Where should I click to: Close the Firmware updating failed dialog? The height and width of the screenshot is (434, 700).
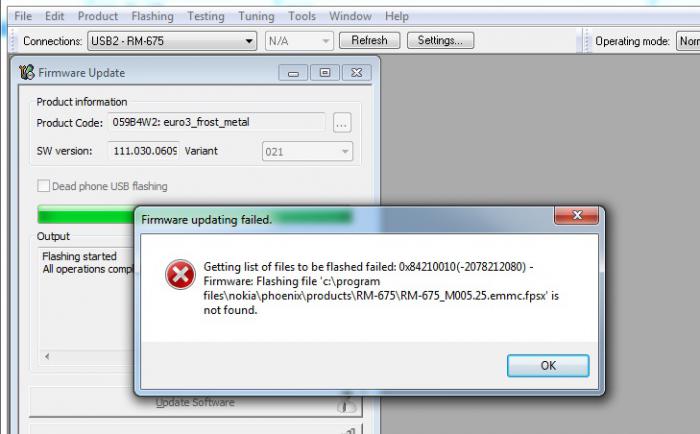(576, 215)
